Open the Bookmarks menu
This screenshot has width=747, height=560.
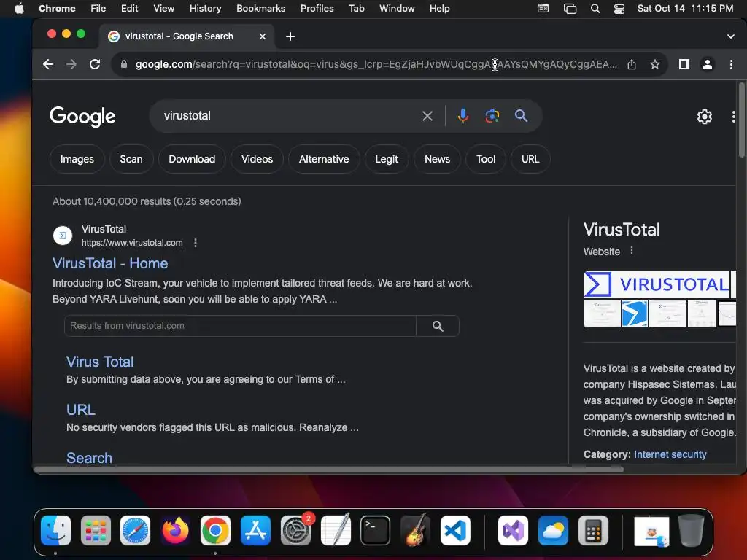(260, 9)
